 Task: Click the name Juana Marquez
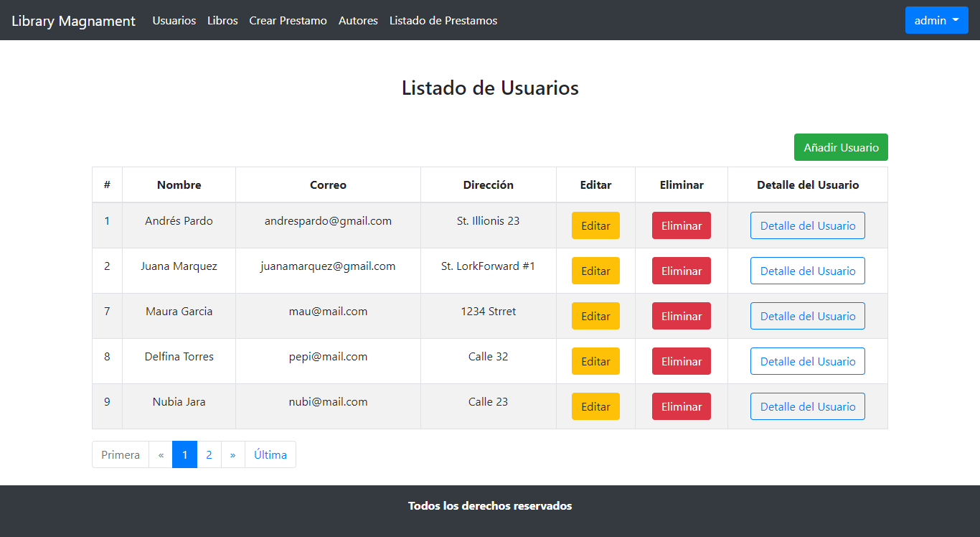point(179,266)
